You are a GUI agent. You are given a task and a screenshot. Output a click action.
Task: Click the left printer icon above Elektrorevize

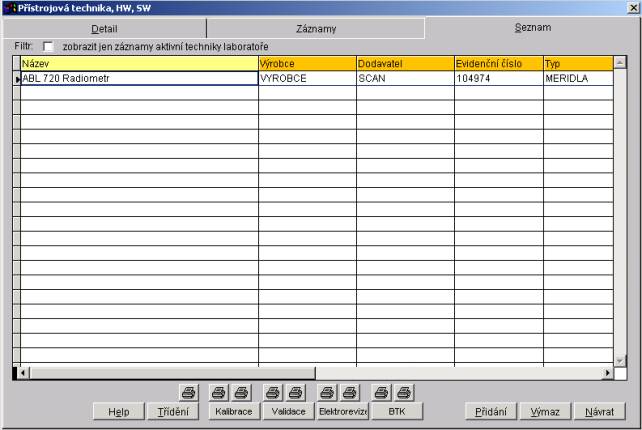pyautogui.click(x=326, y=392)
